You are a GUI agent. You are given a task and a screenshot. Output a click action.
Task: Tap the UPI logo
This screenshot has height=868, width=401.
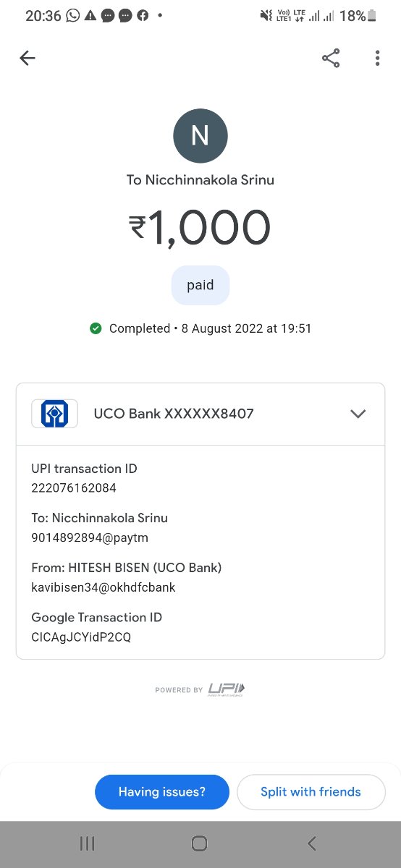(x=227, y=689)
